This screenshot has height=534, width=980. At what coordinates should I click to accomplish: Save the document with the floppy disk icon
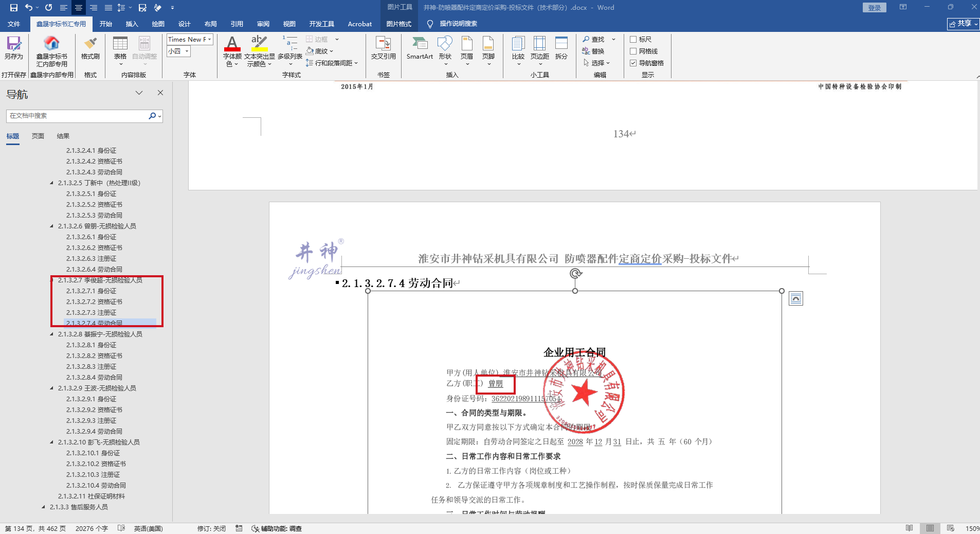click(x=14, y=8)
